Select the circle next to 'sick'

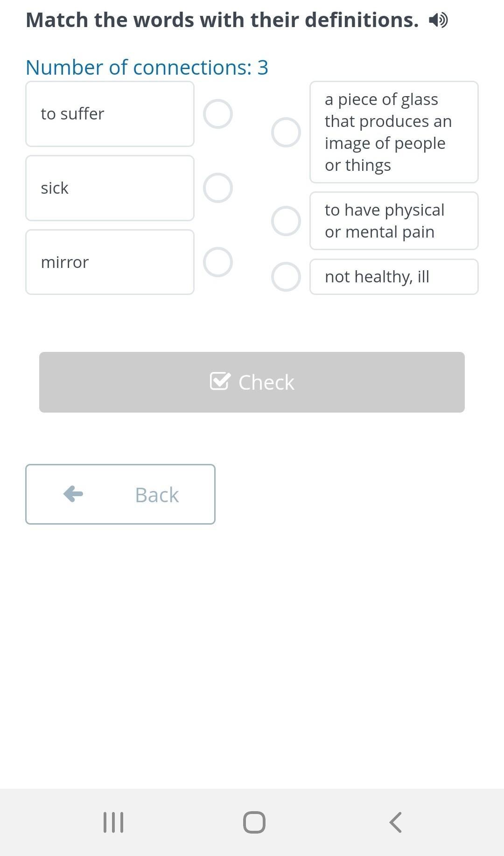click(218, 188)
